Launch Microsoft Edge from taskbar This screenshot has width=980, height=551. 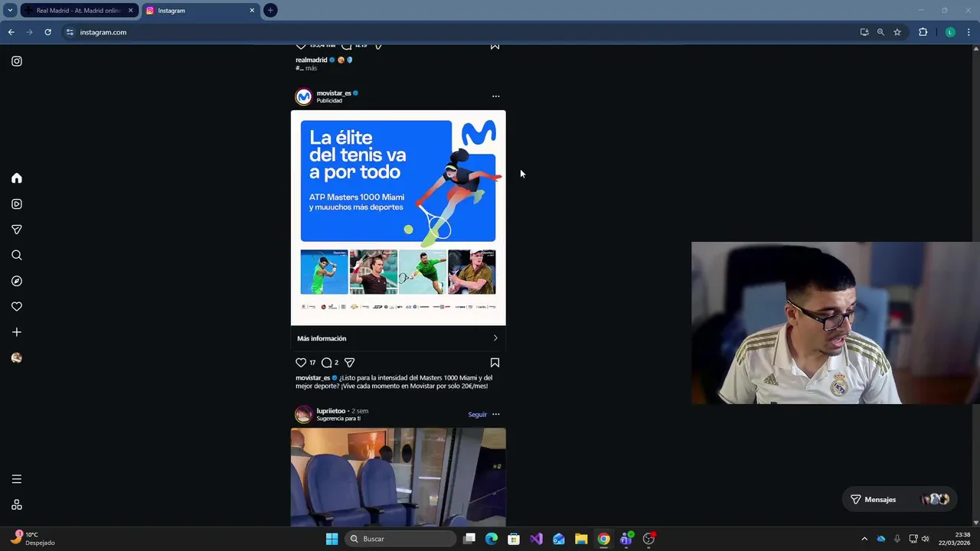pos(492,539)
